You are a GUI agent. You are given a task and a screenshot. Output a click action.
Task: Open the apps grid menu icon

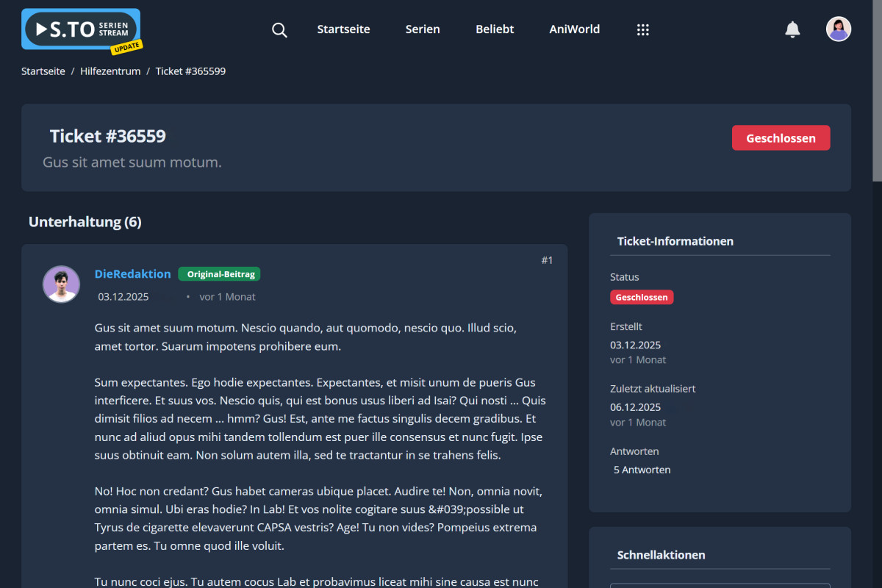[643, 29]
